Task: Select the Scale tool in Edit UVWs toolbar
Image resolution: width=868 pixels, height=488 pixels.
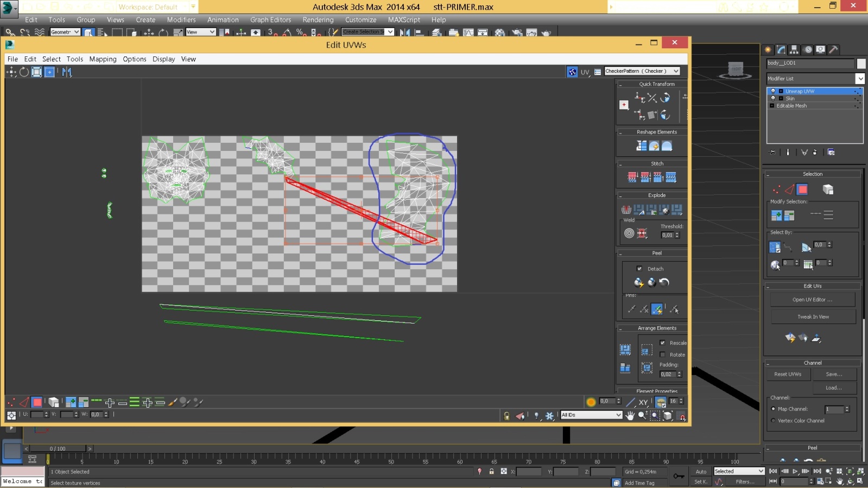Action: (x=36, y=72)
